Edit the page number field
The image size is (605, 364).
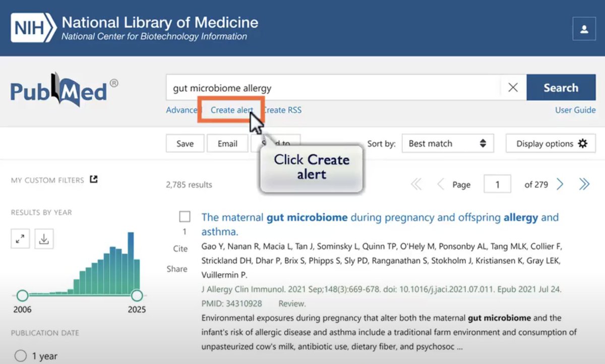pyautogui.click(x=497, y=185)
